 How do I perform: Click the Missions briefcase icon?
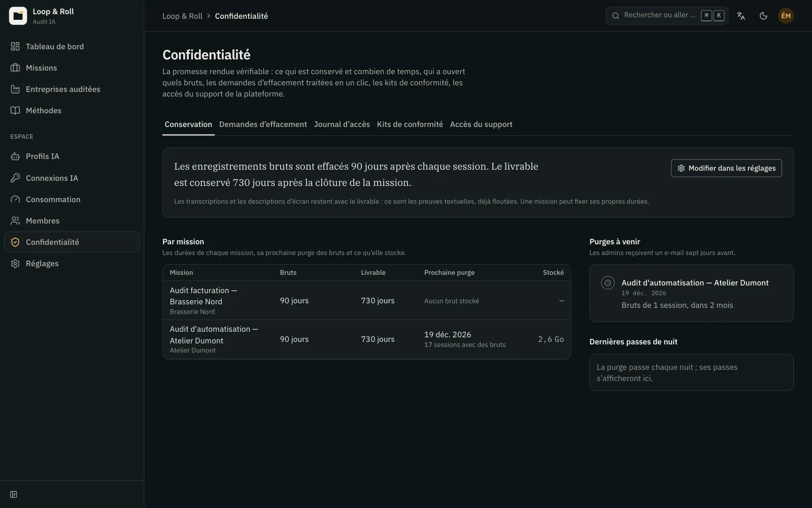[15, 68]
